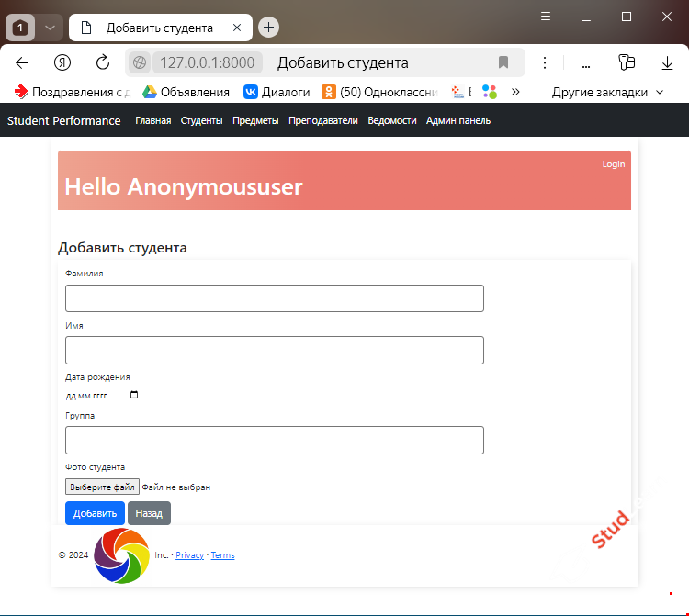Image resolution: width=689 pixels, height=616 pixels.
Task: Open the downloads arrow icon
Action: (667, 62)
